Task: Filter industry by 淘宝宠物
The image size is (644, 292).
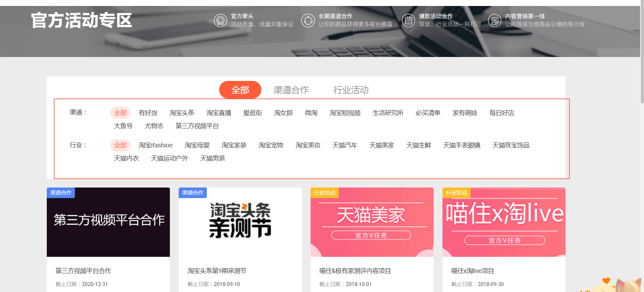Action: point(271,145)
